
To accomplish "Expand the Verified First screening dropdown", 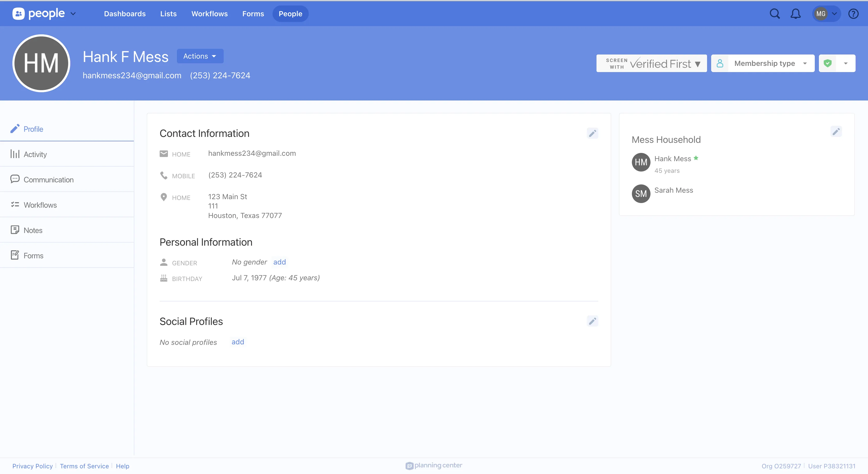I will click(698, 63).
